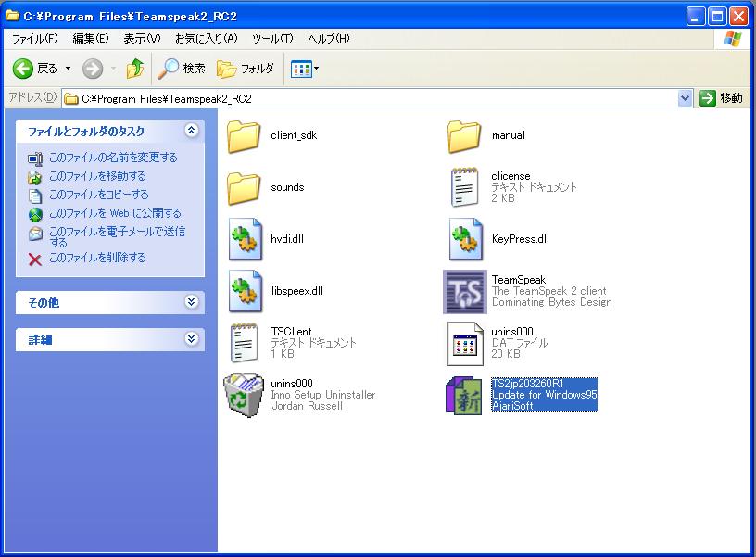Open the client_sdk folder icon
Image resolution: width=756 pixels, height=557 pixels.
[x=244, y=136]
